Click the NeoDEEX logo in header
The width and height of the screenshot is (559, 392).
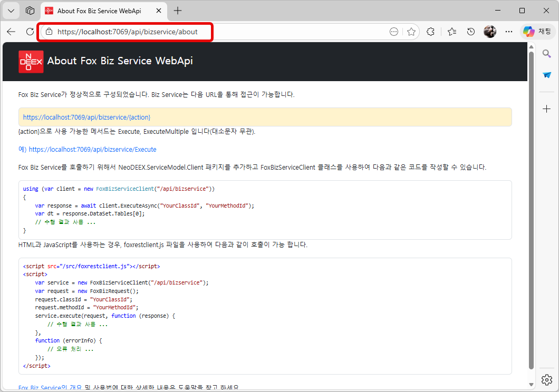pos(31,62)
